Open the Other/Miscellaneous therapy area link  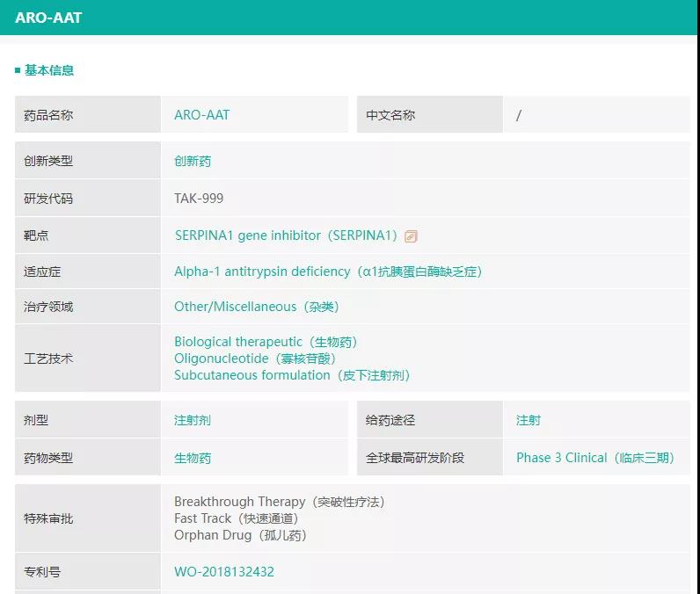(257, 307)
